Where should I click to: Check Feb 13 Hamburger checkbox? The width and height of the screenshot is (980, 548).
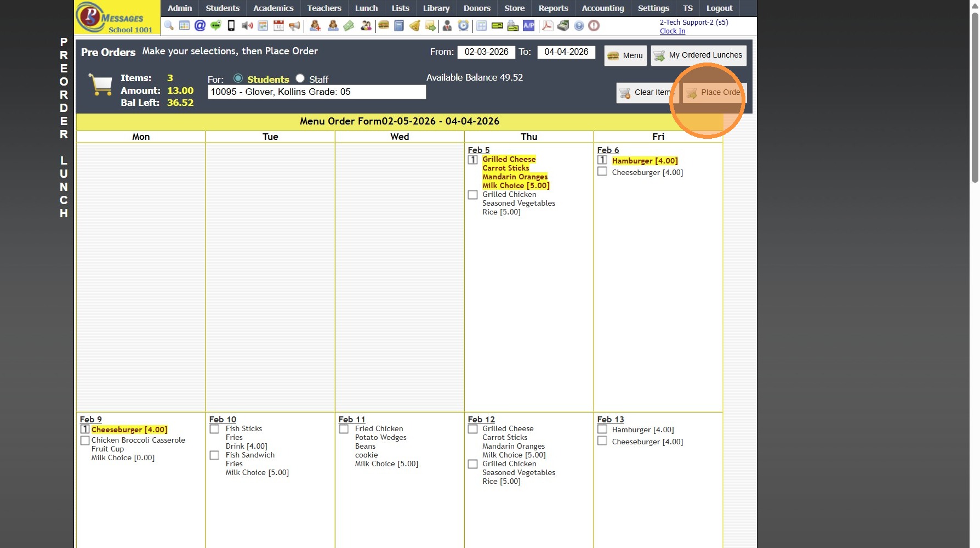click(x=602, y=429)
